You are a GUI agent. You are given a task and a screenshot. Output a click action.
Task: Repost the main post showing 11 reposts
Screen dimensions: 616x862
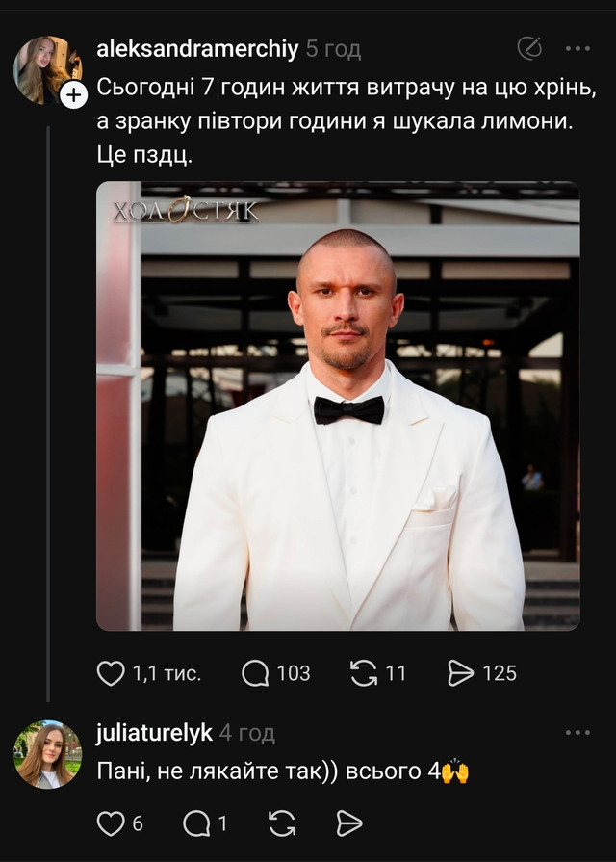click(x=364, y=673)
